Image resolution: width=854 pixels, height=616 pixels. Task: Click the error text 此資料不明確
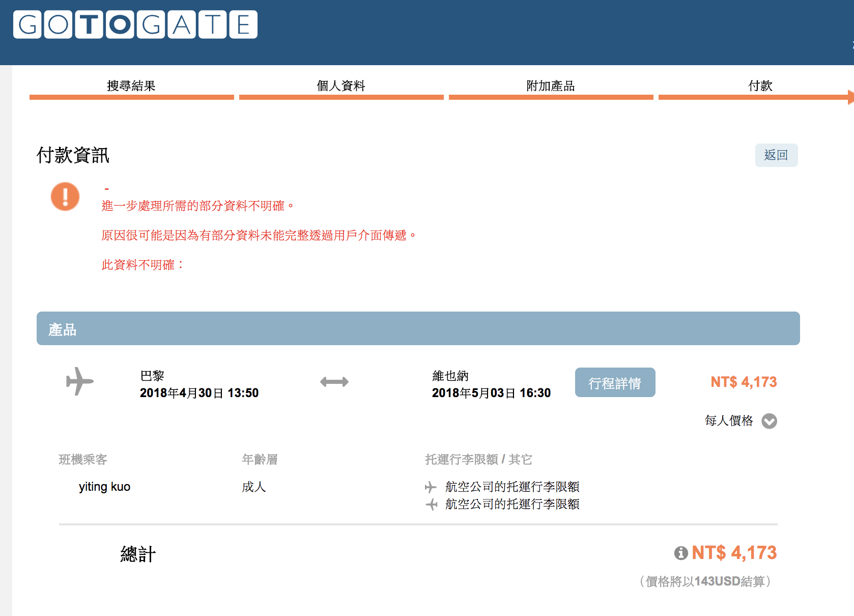tap(143, 265)
